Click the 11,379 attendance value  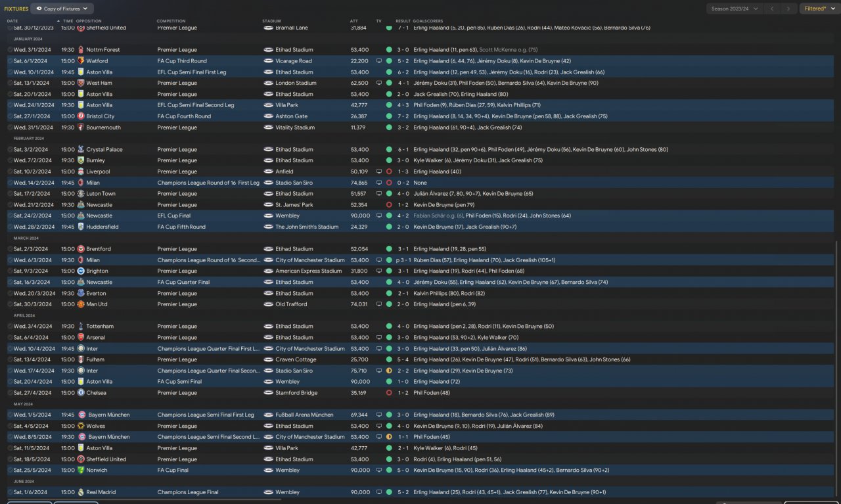click(359, 127)
